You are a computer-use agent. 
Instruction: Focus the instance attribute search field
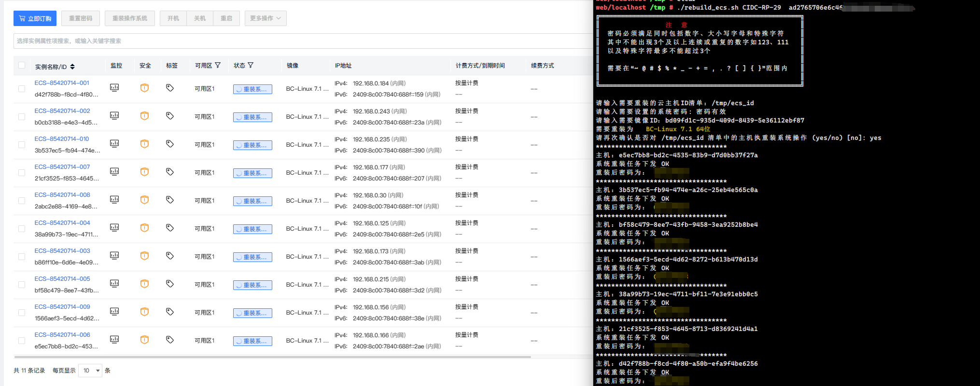[303, 41]
